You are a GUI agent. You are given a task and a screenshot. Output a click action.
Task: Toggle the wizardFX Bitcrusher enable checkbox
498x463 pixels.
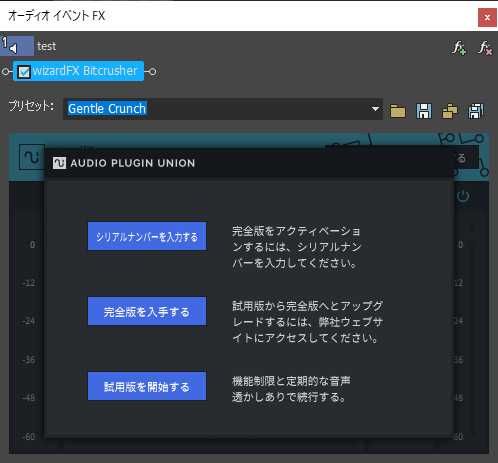coord(24,72)
